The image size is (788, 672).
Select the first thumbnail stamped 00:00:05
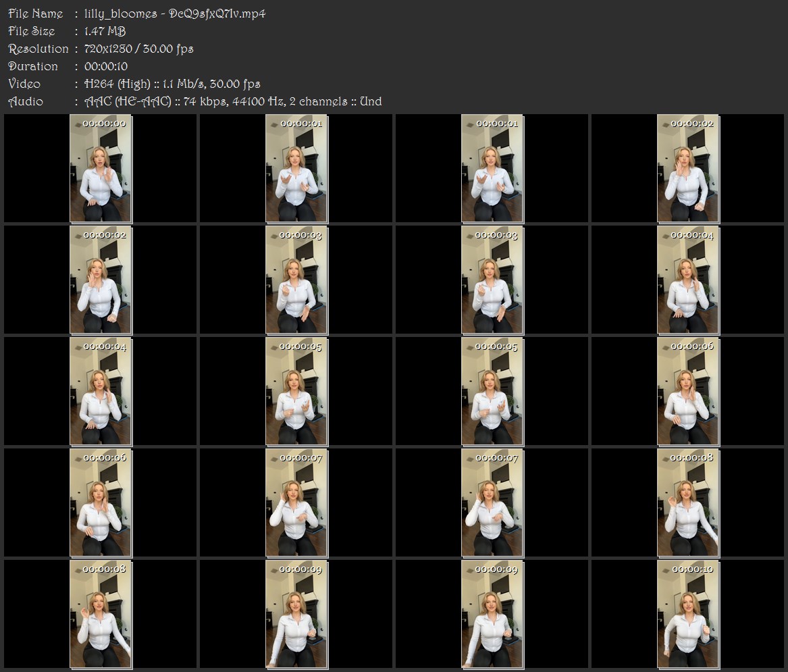point(296,392)
